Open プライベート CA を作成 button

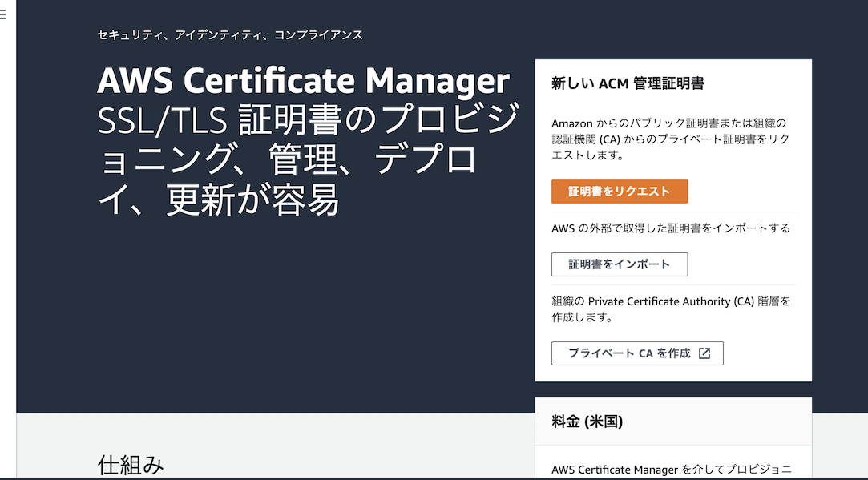point(637,353)
